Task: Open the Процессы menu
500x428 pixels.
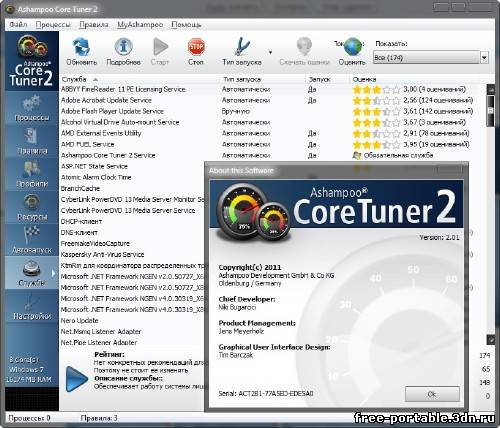Action: tap(53, 25)
